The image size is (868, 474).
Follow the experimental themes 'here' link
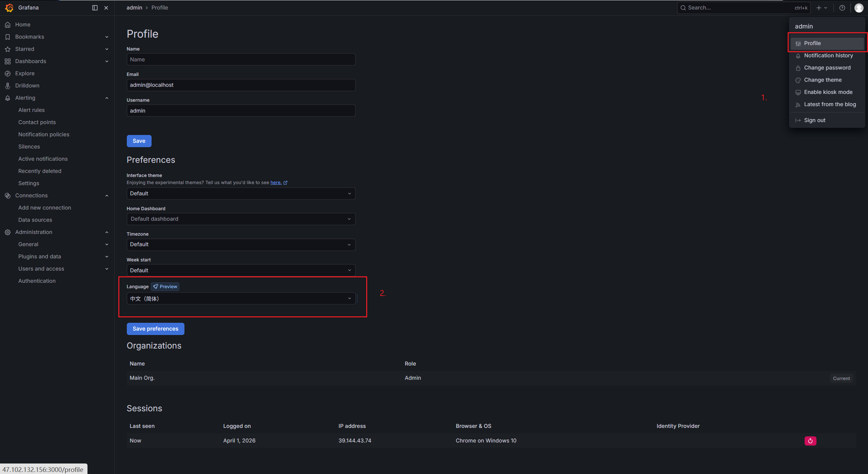pos(276,182)
